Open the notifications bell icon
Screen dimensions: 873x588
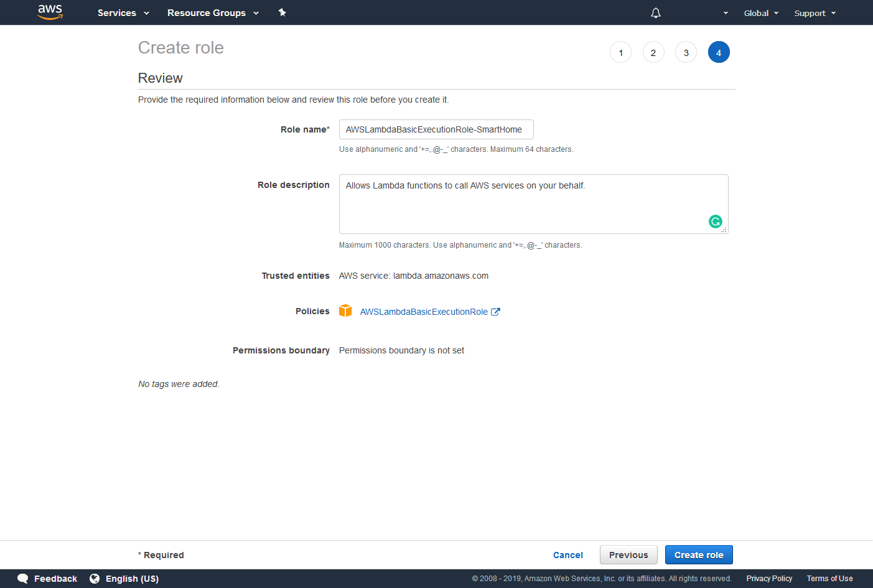click(x=656, y=12)
